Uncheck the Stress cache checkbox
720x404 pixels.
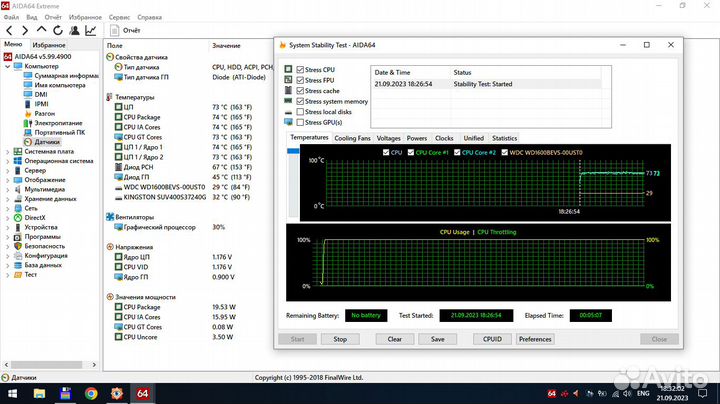300,90
